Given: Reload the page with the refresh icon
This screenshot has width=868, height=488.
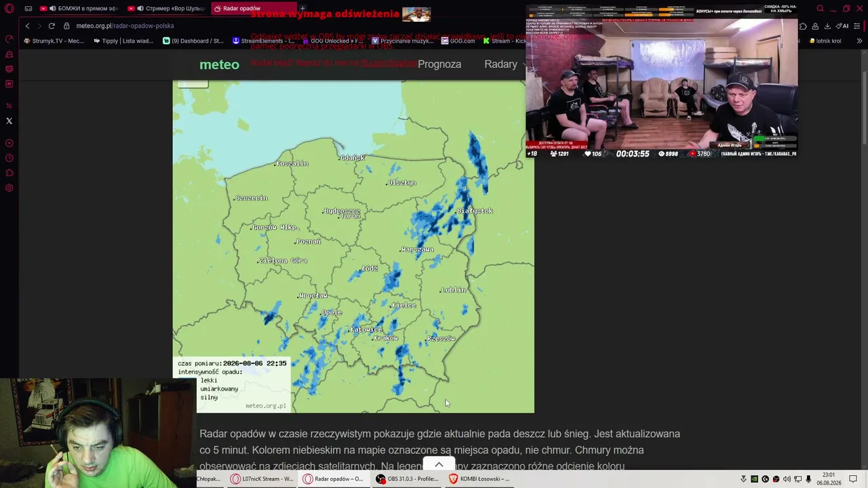Looking at the screenshot, I should (52, 26).
